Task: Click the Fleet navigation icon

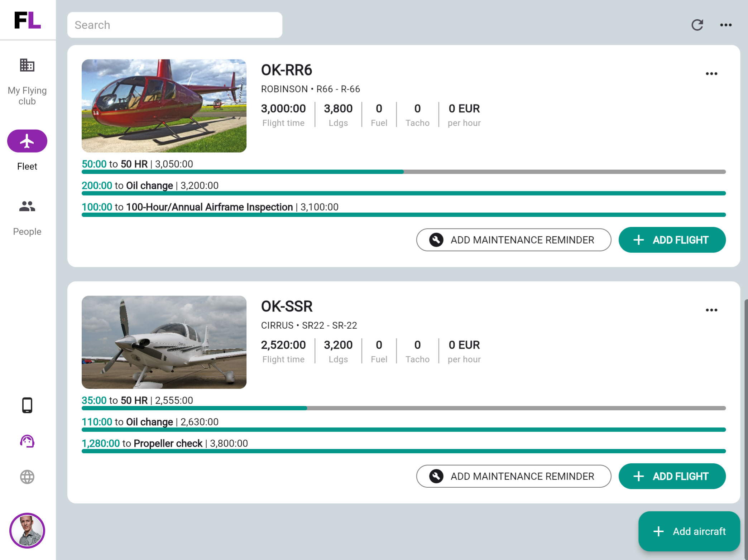Action: pos(27,141)
